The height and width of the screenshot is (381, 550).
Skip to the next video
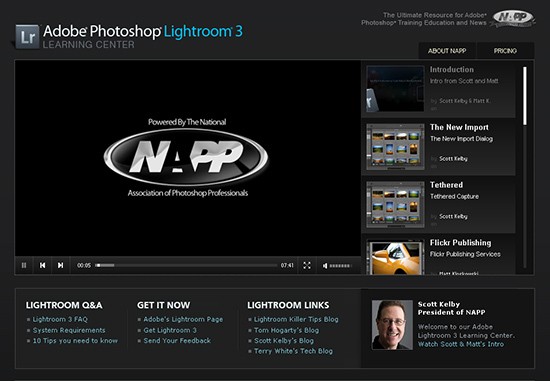coord(60,266)
